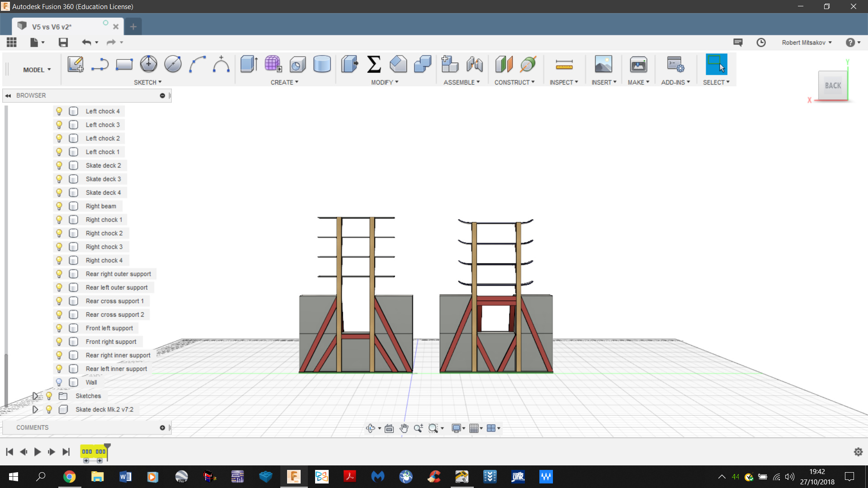This screenshot has width=868, height=488.
Task: Toggle visibility of Right chock 3
Action: [x=59, y=247]
